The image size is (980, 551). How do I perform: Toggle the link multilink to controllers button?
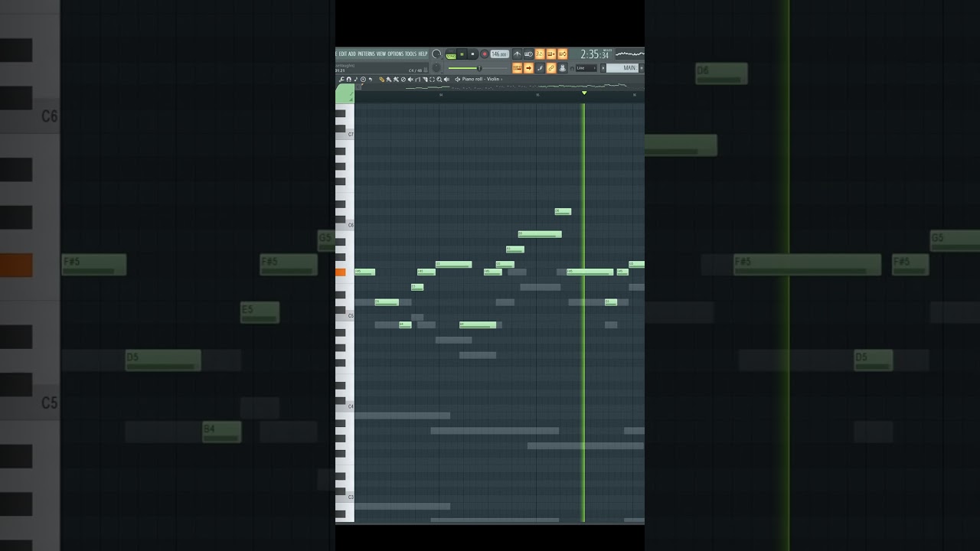coord(551,68)
